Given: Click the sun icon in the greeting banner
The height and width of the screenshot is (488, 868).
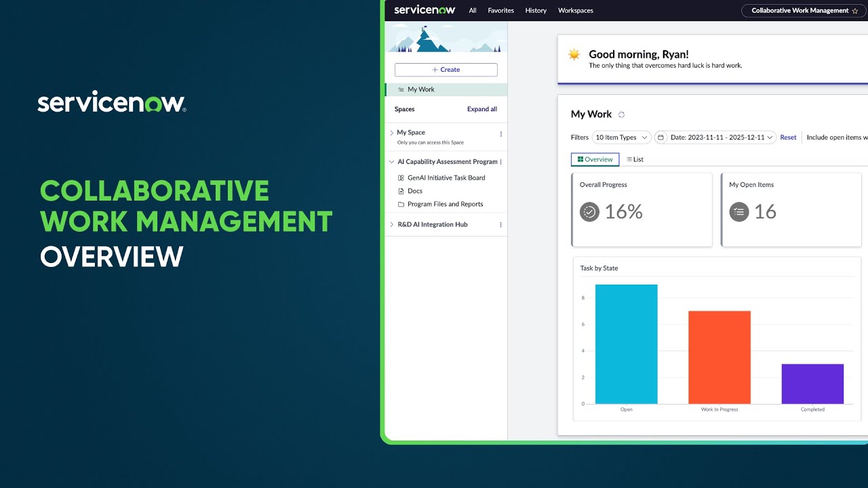Looking at the screenshot, I should (574, 54).
